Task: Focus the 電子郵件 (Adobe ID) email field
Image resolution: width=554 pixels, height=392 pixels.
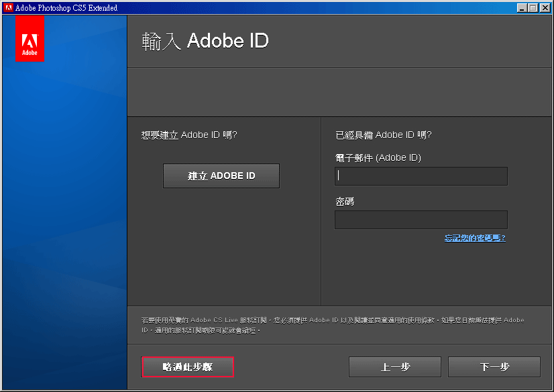Action: click(421, 176)
